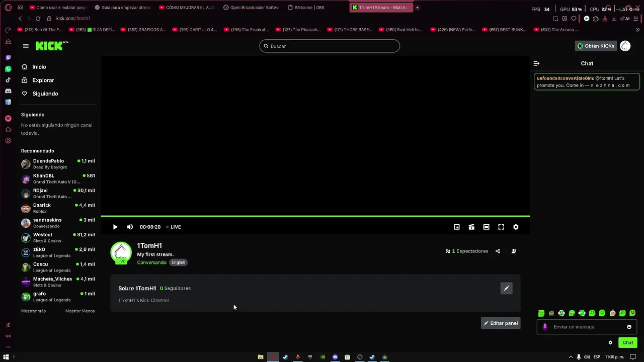Open Westcol recommended channel
The height and width of the screenshot is (362, 644).
[58, 237]
